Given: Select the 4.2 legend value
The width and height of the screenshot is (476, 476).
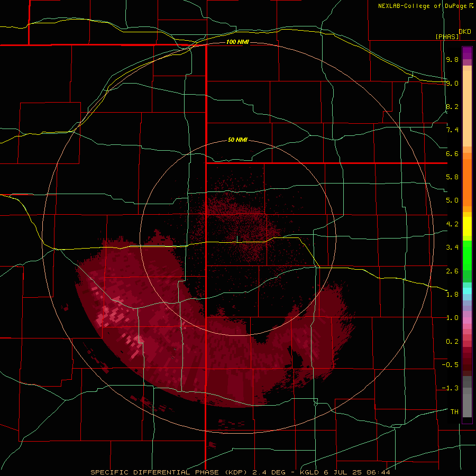Looking at the screenshot, I should click(x=452, y=224).
